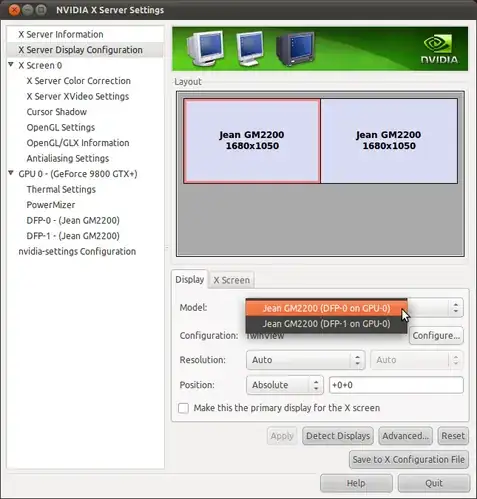Select right Jean GM2200 display in layout
477x499 pixels.
click(389, 141)
